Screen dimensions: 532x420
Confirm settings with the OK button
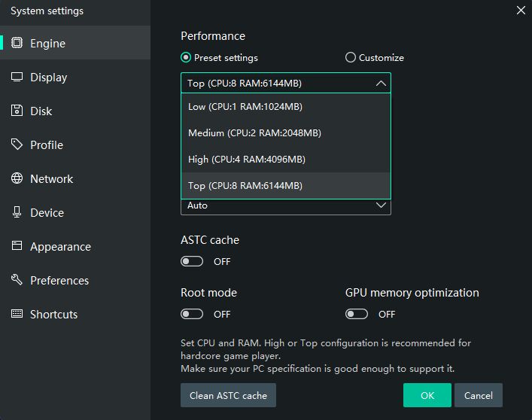pyautogui.click(x=427, y=395)
